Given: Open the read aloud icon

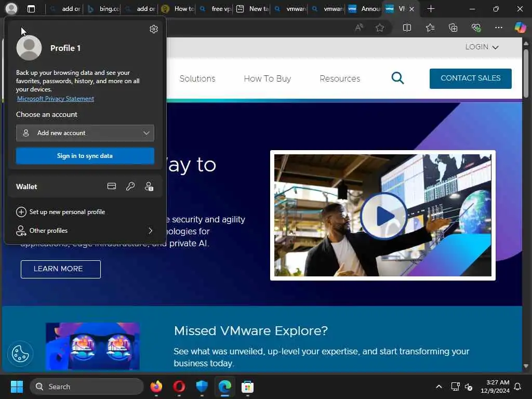Looking at the screenshot, I should 359,28.
